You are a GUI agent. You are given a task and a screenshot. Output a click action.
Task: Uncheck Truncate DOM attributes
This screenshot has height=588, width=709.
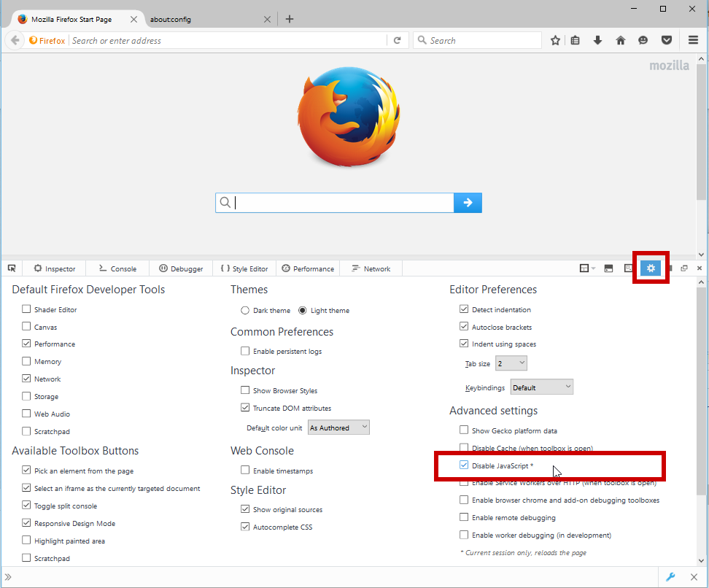point(245,408)
